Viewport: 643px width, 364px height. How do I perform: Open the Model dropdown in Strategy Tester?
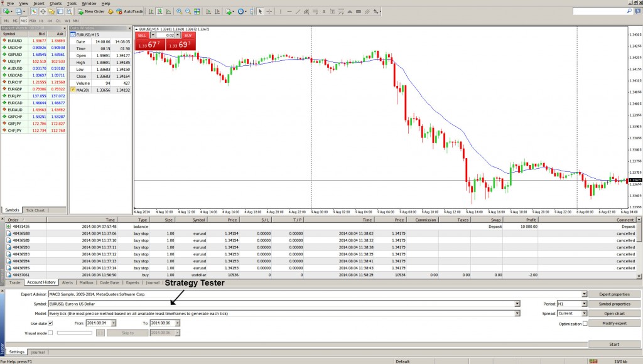tap(517, 313)
